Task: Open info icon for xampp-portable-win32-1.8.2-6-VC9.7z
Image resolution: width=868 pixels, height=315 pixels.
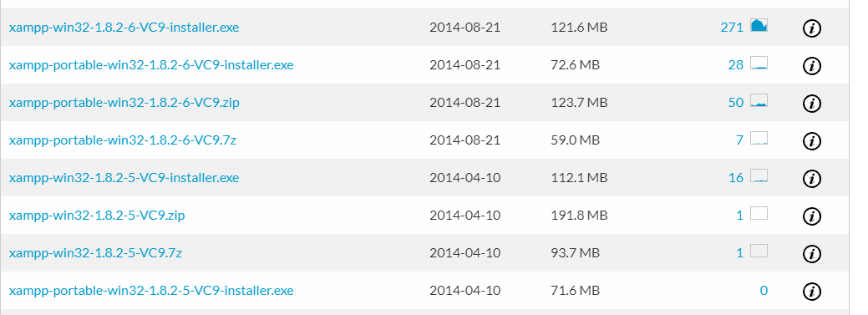Action: 811,141
